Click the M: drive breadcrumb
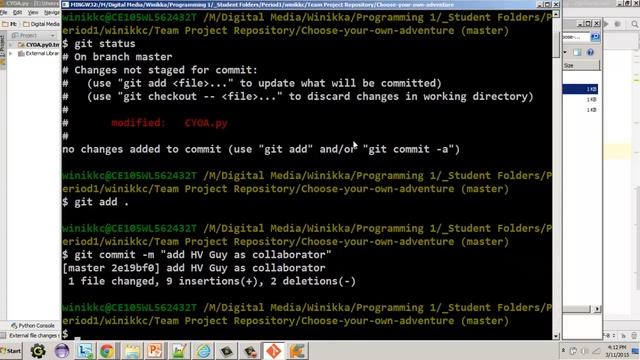 tap(10, 24)
